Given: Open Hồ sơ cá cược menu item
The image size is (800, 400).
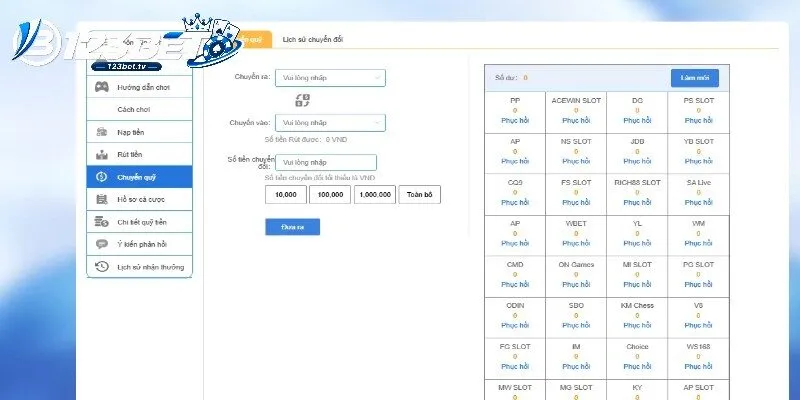Looking at the screenshot, I should click(139, 199).
